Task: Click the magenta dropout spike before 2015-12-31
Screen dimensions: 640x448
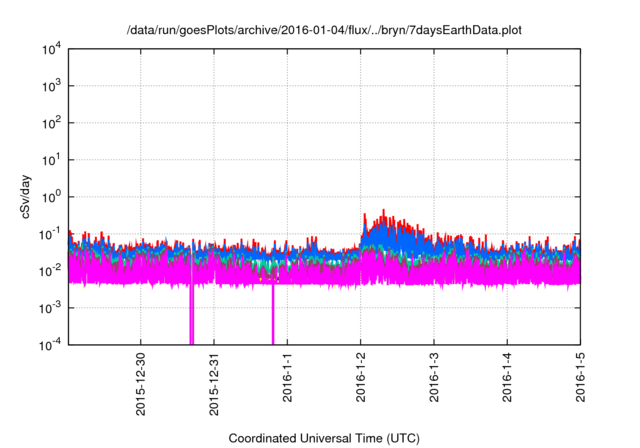Action: click(192, 314)
